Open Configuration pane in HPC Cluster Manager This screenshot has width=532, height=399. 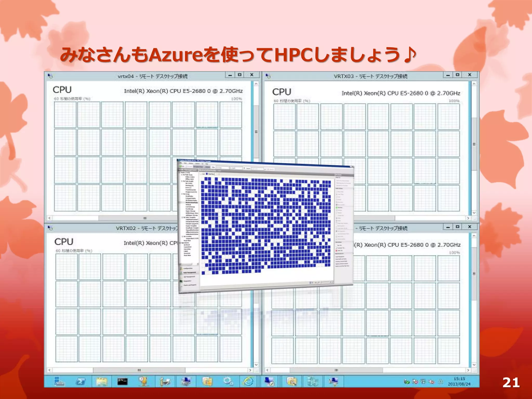pos(188,268)
